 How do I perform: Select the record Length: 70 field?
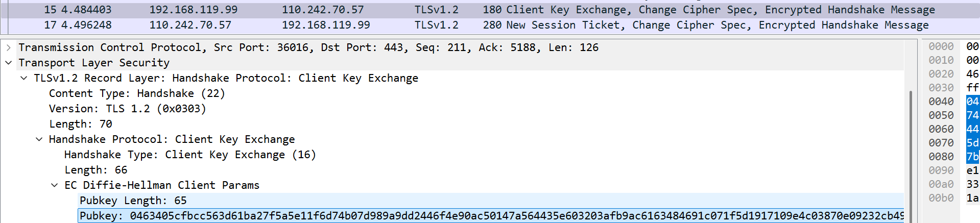(81, 124)
